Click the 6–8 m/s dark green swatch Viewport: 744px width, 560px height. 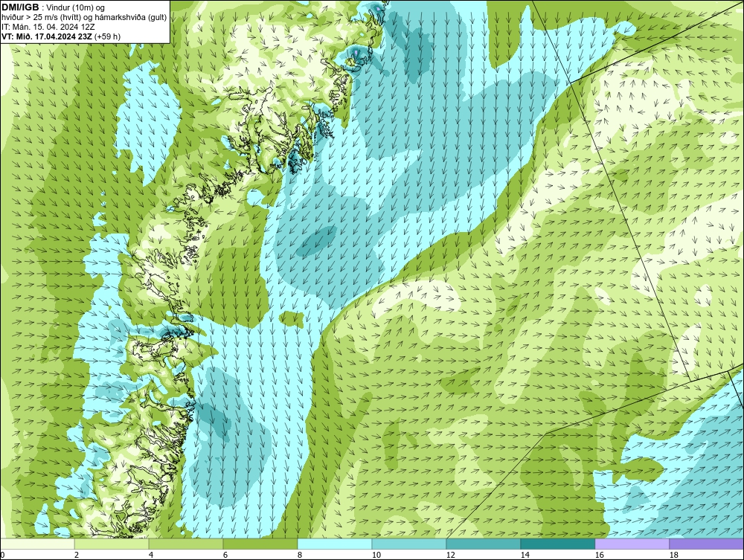click(260, 544)
